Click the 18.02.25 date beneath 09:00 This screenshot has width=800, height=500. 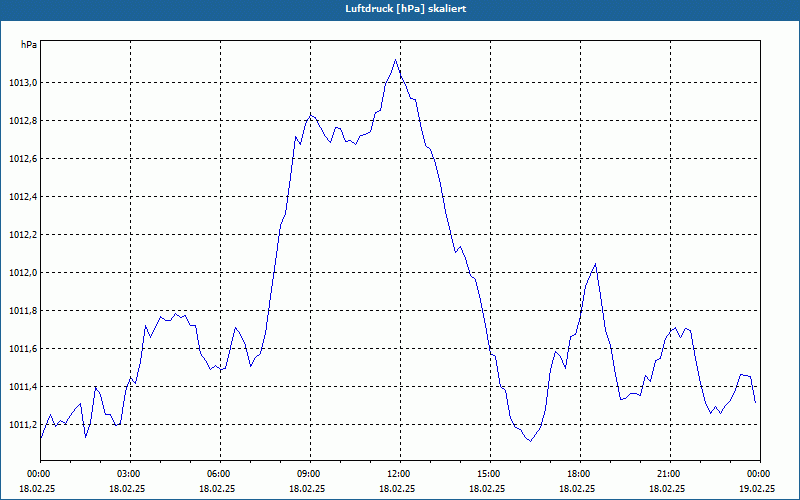pyautogui.click(x=307, y=488)
